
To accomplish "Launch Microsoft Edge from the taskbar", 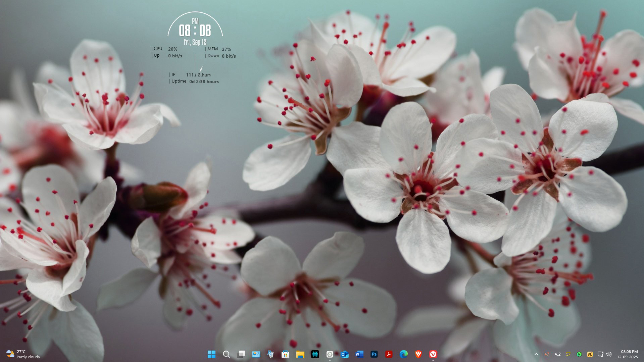I will pos(403,354).
